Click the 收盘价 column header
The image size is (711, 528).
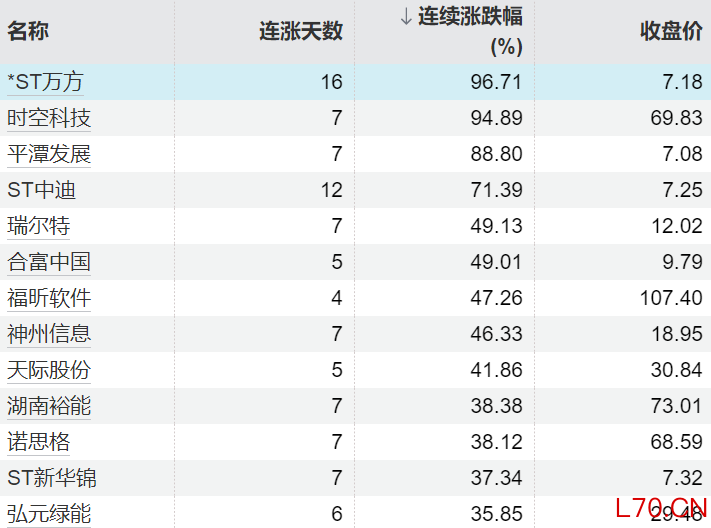(x=671, y=31)
